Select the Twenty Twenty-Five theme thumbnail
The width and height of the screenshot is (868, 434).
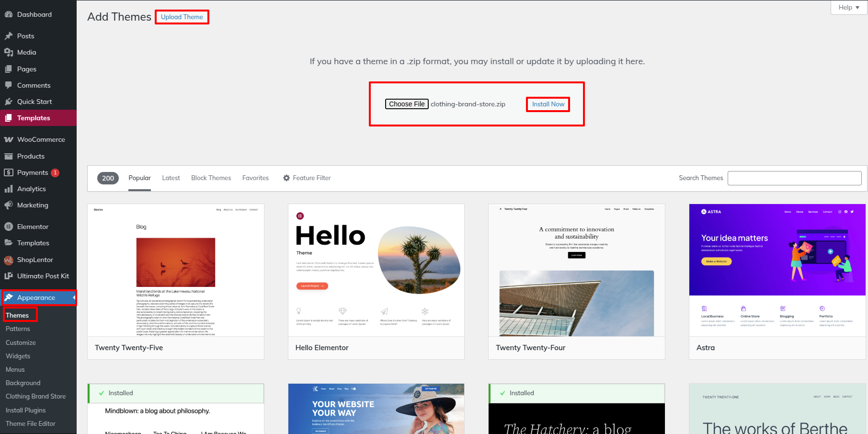click(x=176, y=270)
